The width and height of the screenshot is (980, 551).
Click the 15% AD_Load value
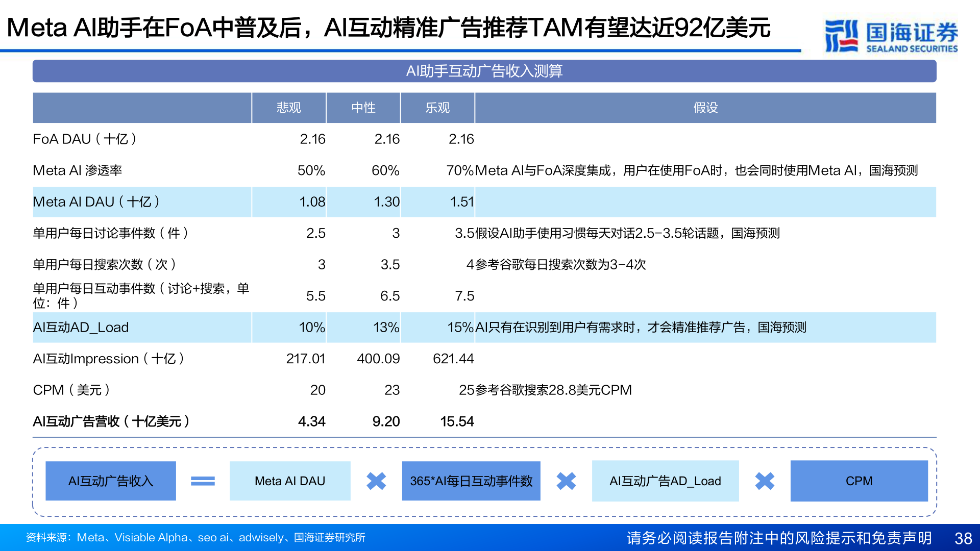(x=461, y=328)
